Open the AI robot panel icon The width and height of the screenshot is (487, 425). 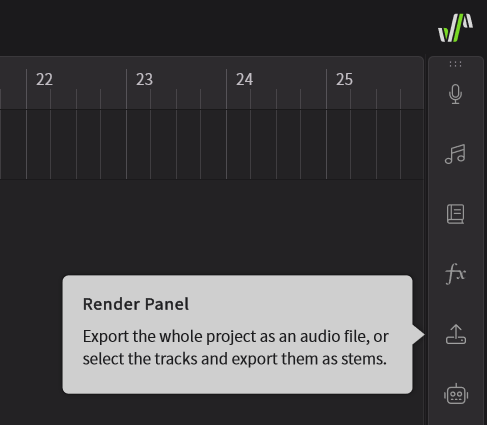tap(456, 394)
